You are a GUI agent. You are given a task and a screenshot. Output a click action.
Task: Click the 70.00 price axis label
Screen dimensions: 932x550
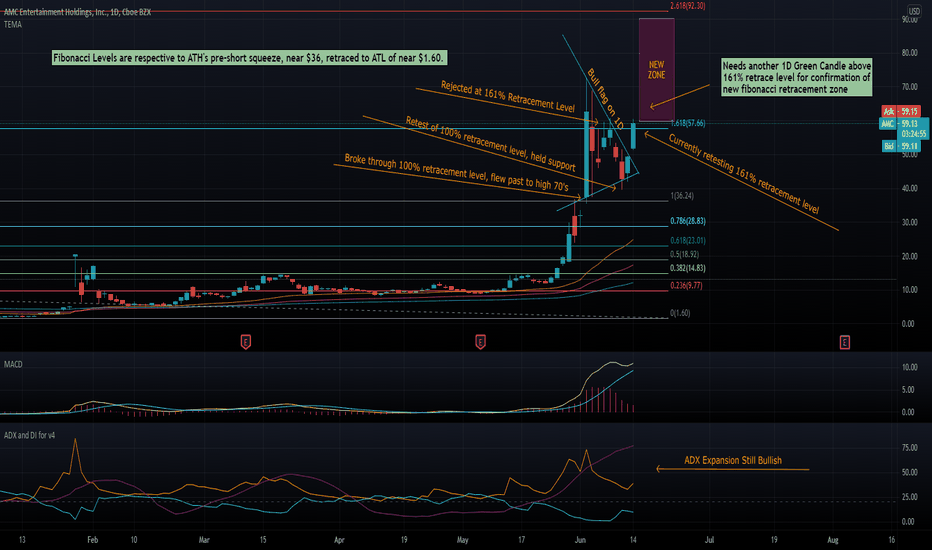(909, 87)
